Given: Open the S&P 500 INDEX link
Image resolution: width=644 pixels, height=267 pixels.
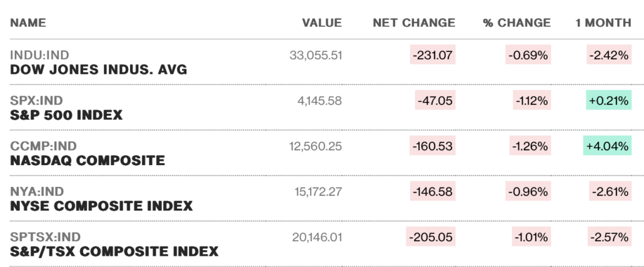Looking at the screenshot, I should (x=66, y=116).
